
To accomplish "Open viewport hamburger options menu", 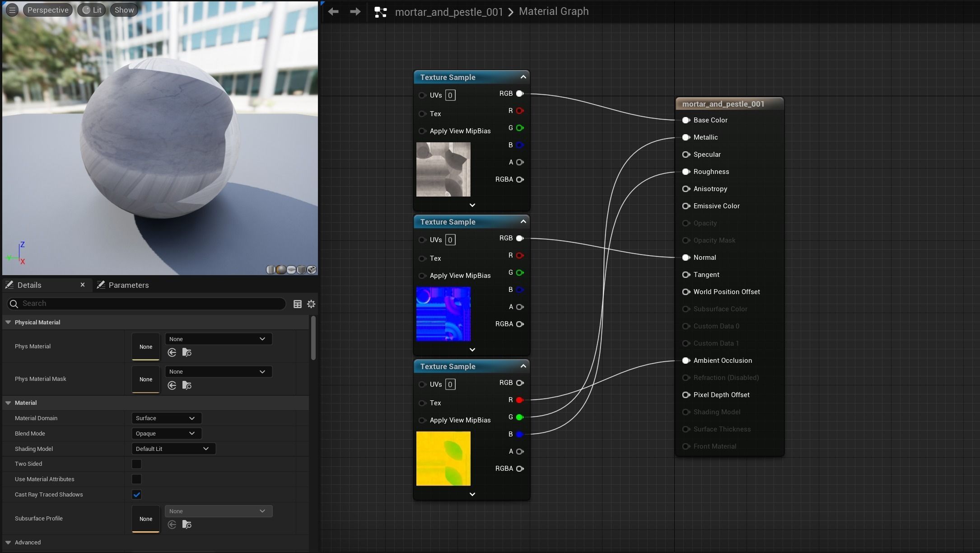I will [12, 10].
